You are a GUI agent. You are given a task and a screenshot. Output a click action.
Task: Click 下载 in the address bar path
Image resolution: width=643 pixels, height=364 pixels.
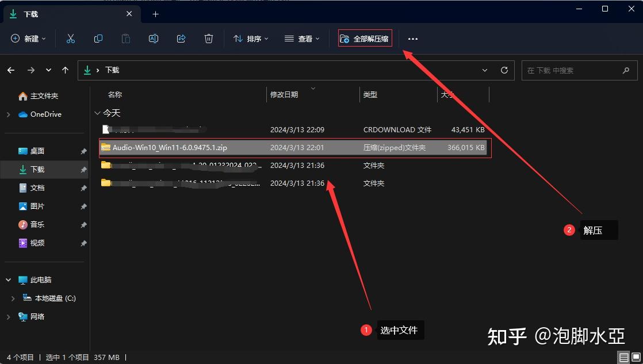[112, 70]
